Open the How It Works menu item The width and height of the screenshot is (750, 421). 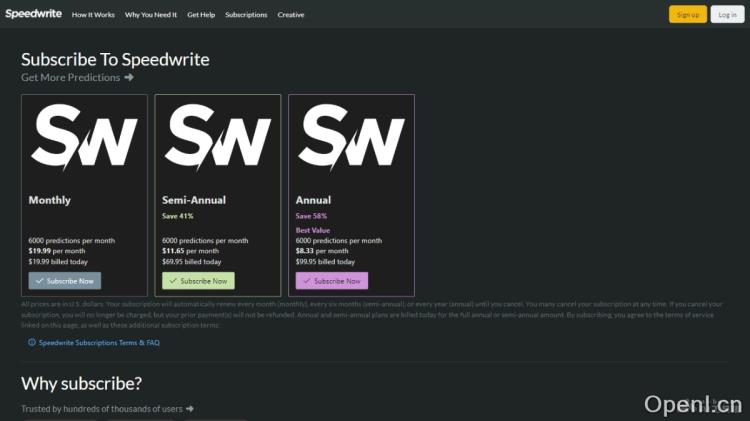[93, 15]
